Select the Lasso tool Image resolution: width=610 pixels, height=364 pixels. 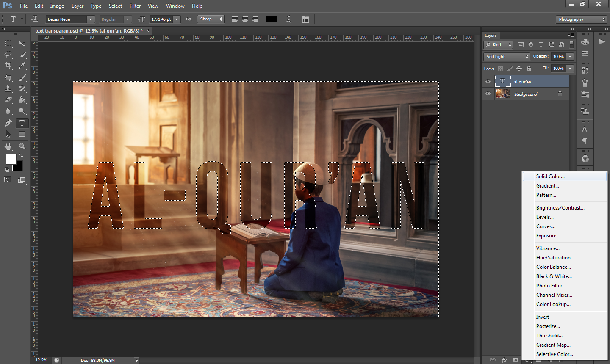click(8, 55)
